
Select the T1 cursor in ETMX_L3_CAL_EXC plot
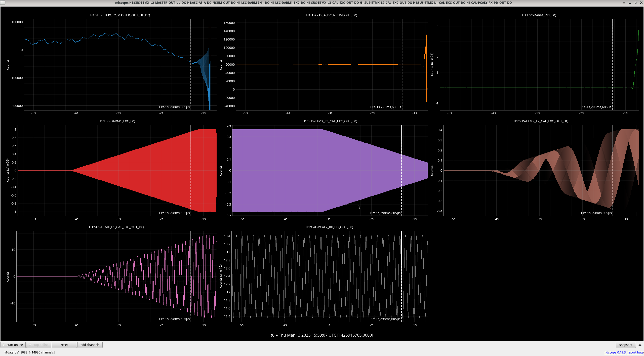(401, 170)
